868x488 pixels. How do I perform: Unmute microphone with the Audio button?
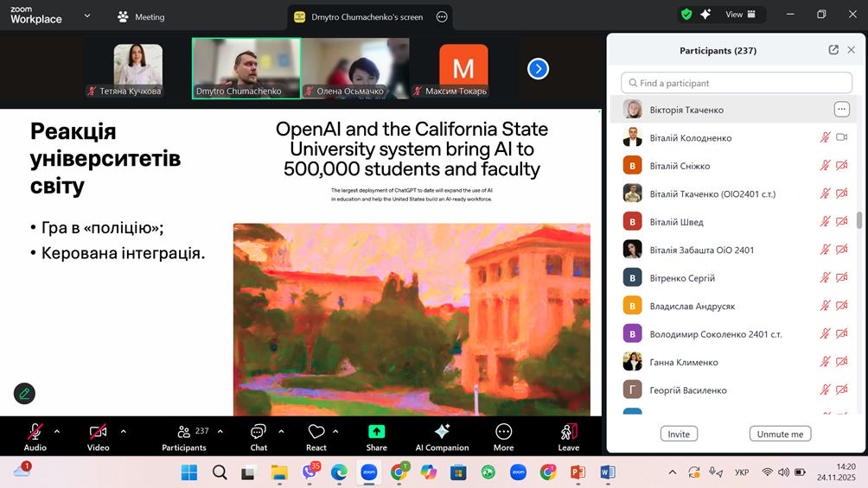pyautogui.click(x=35, y=432)
